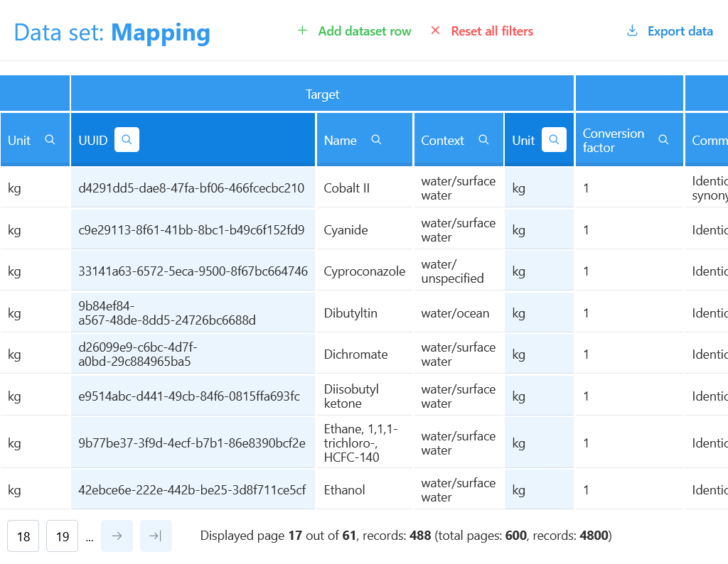Select UUID starting with d26099e9

138,354
